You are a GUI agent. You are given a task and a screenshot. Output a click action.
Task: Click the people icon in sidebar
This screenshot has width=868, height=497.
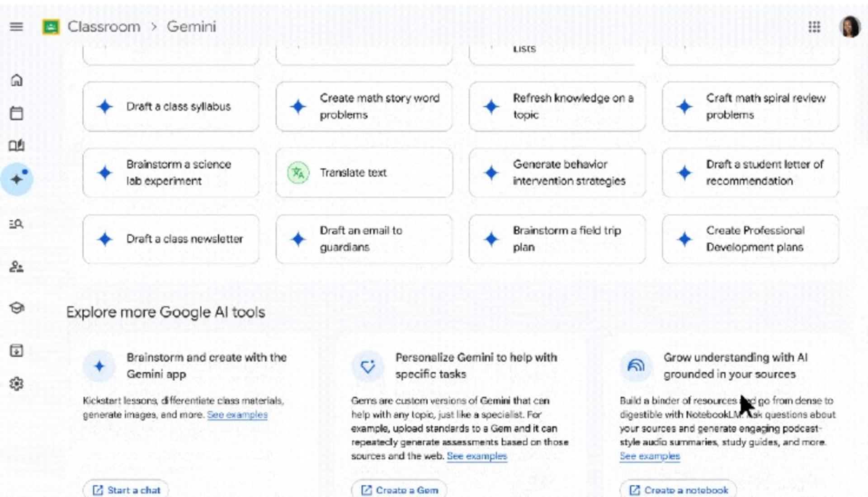click(x=17, y=267)
